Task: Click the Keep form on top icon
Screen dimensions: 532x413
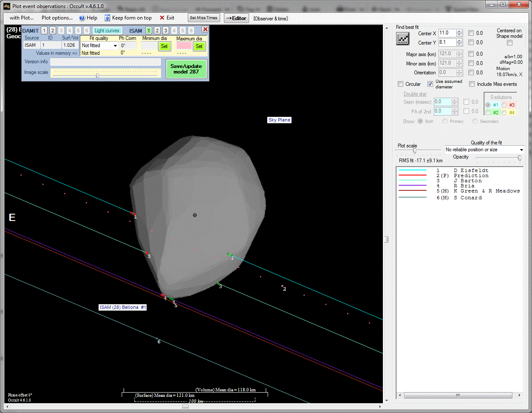Action: pos(108,18)
